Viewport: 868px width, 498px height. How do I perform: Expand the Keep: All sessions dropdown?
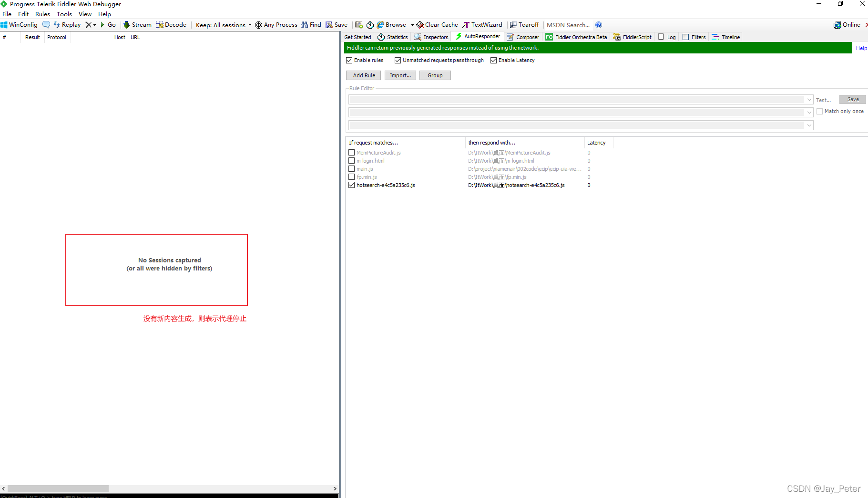[224, 25]
